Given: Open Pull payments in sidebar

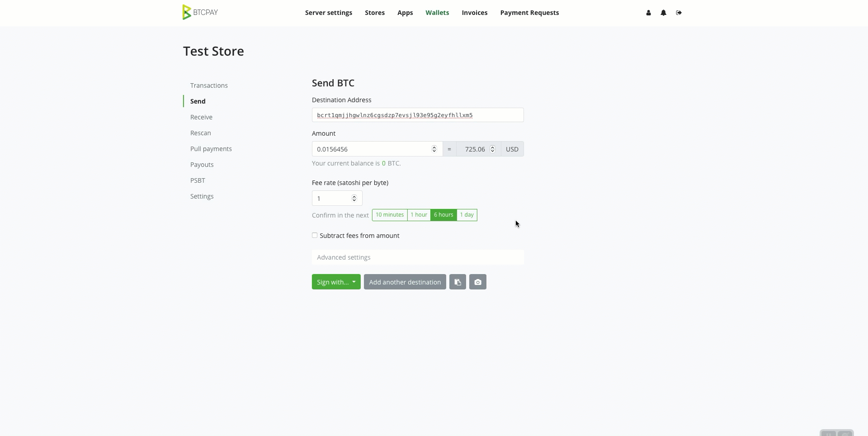Looking at the screenshot, I should click(x=211, y=149).
